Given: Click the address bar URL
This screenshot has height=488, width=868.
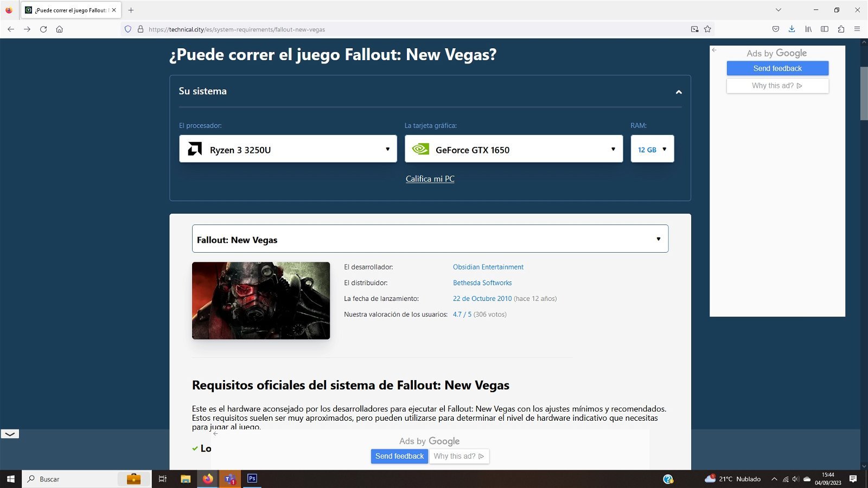Looking at the screenshot, I should click(x=237, y=29).
